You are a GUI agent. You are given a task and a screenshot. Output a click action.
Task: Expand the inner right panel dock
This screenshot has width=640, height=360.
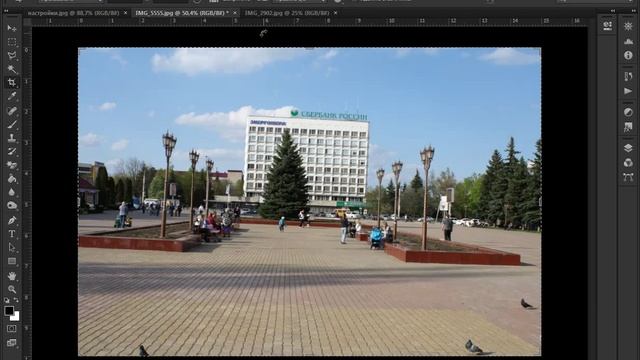click(613, 11)
